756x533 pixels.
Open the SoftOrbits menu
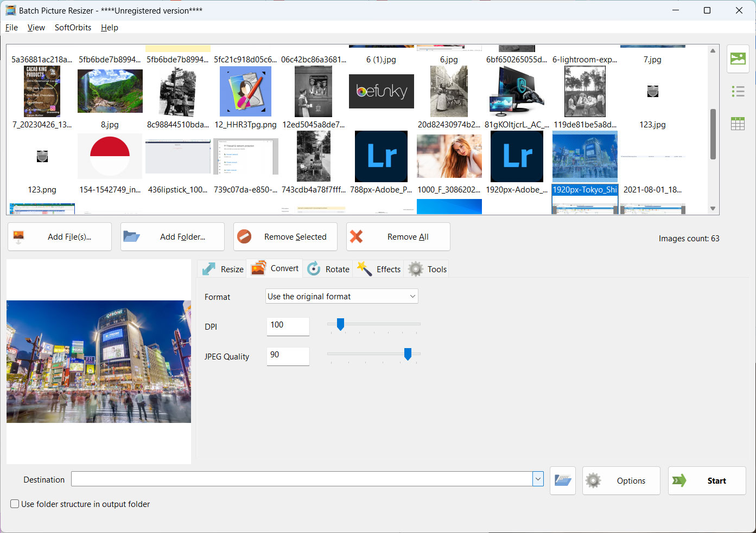[73, 27]
